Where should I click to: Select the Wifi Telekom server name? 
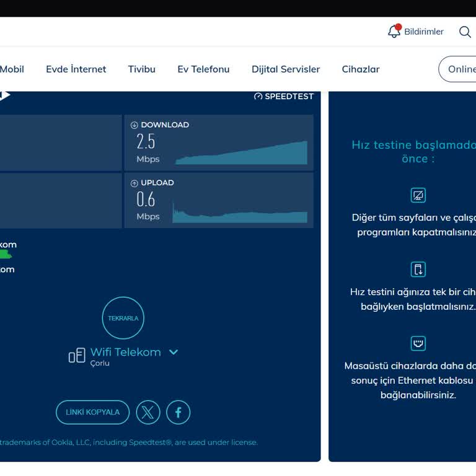pos(126,352)
